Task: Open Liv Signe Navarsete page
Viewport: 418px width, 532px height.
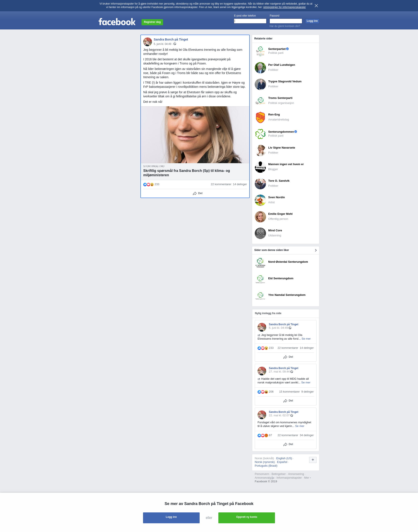Action: tap(281, 148)
